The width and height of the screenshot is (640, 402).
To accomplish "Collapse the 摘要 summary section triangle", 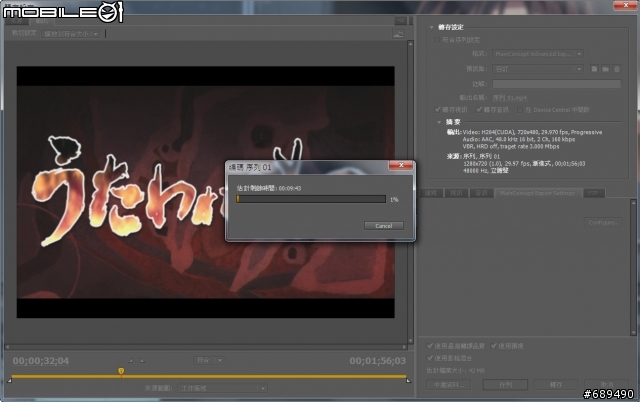I will (x=439, y=122).
